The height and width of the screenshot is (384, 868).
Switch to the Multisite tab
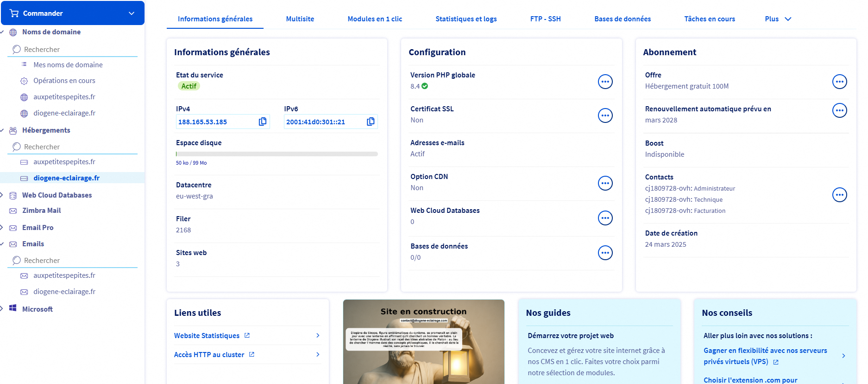300,19
